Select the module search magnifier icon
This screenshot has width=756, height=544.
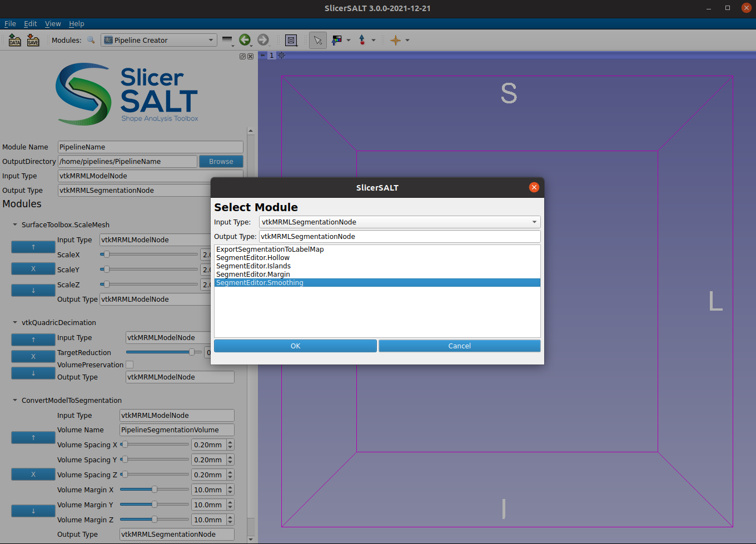click(91, 40)
